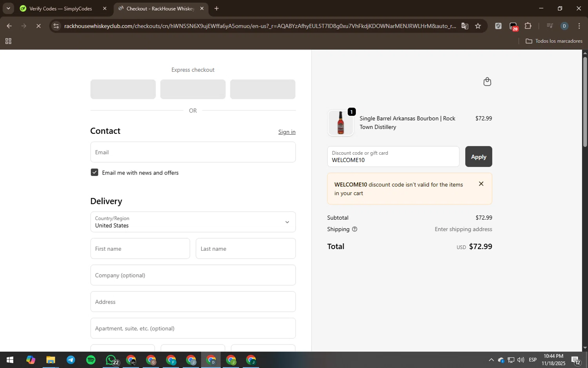588x368 pixels.
Task: Switch to Verify Codes — SimplyCodes tab
Action: point(61,9)
